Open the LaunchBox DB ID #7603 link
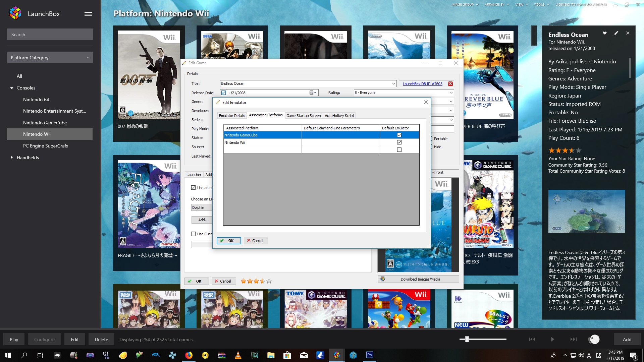The width and height of the screenshot is (644, 362). (422, 84)
